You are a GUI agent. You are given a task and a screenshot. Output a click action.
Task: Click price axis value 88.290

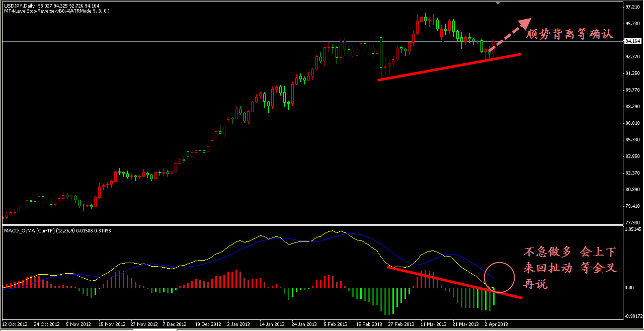(632, 107)
